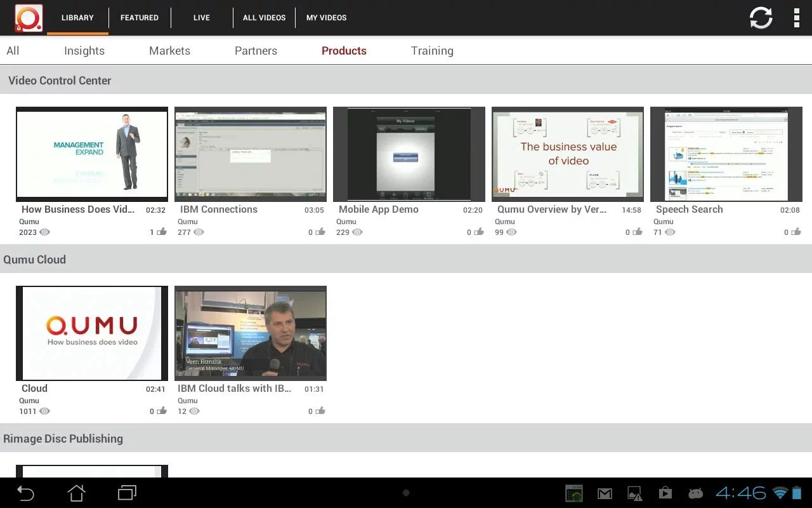
Task: Like the Qumu Overview video
Action: point(638,232)
